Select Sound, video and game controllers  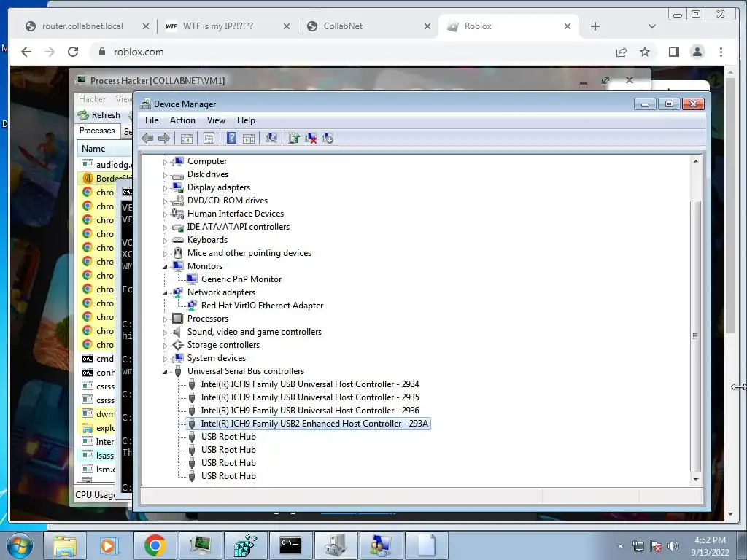(255, 332)
